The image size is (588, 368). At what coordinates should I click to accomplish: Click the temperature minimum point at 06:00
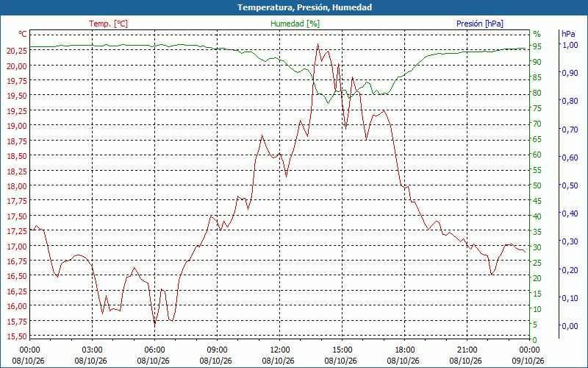click(154, 323)
